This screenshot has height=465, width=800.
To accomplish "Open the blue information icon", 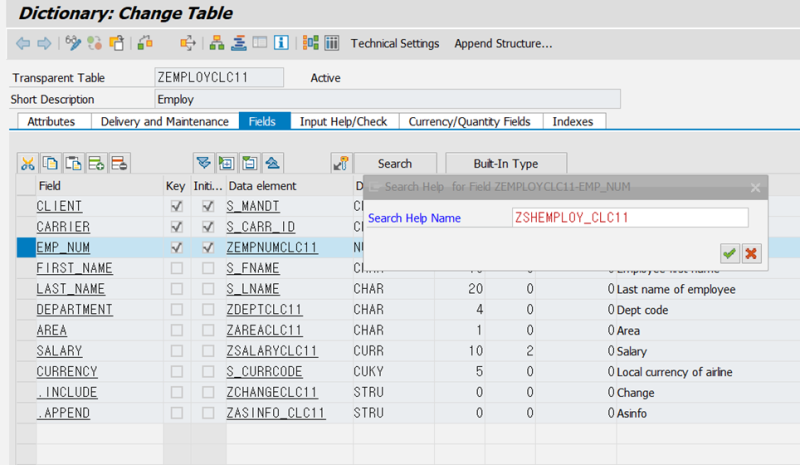I will click(x=281, y=43).
